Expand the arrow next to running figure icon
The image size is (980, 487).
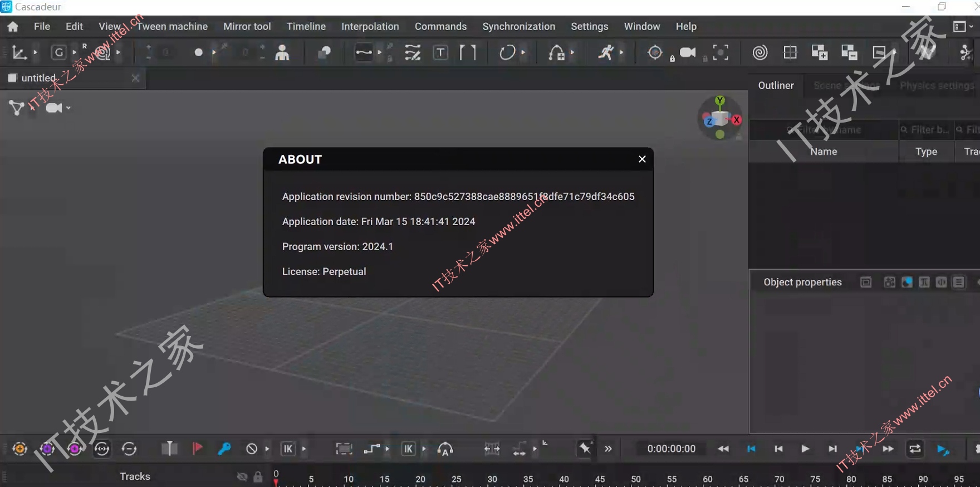[x=621, y=53]
